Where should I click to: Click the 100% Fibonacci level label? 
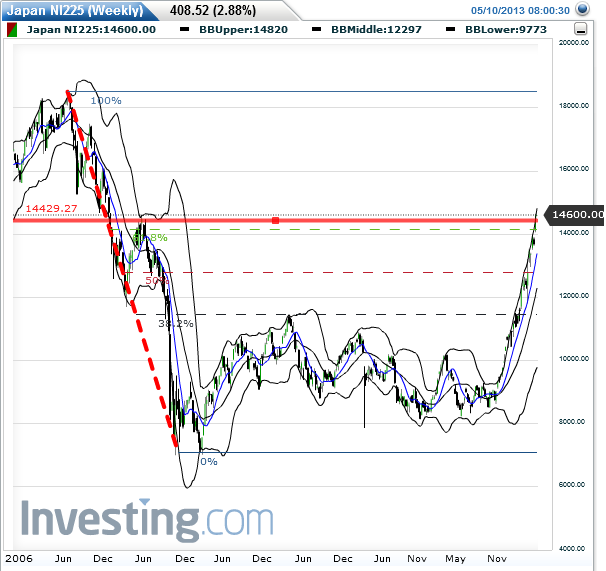click(106, 101)
